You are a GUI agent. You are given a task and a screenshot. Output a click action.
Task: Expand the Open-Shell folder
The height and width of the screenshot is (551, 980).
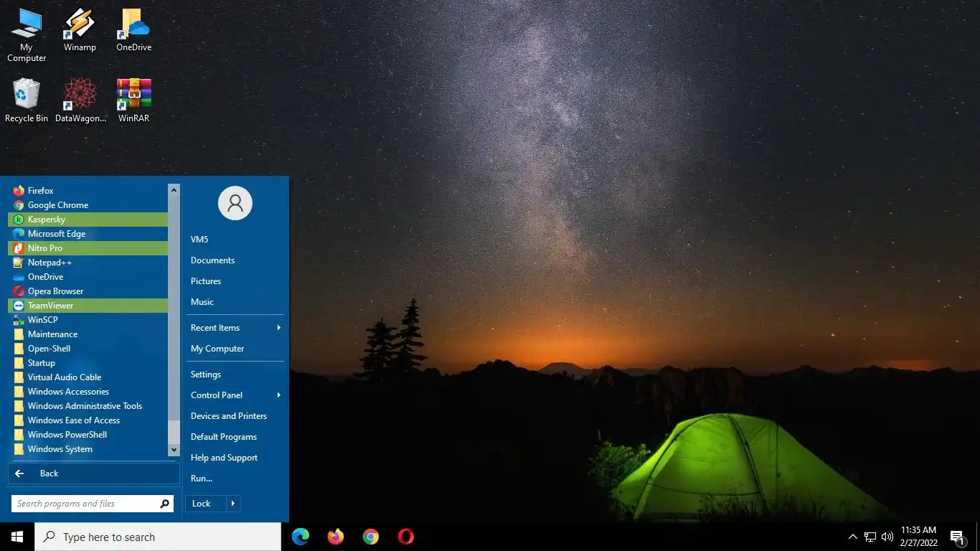point(88,349)
